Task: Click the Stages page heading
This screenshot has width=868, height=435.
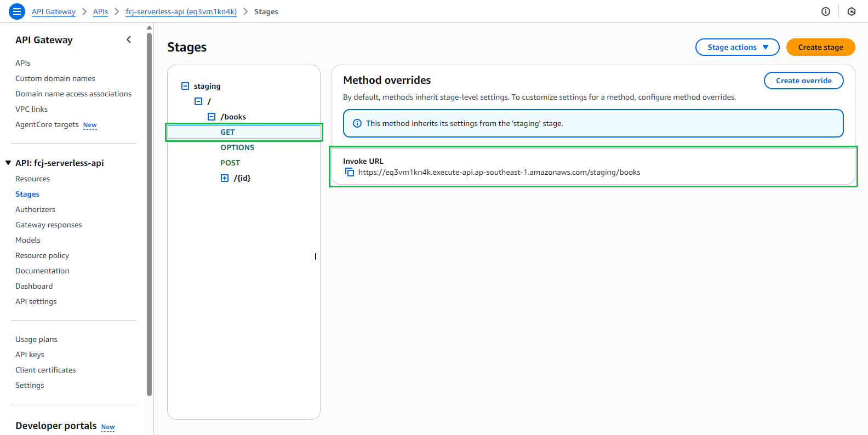Action: pyautogui.click(x=187, y=47)
